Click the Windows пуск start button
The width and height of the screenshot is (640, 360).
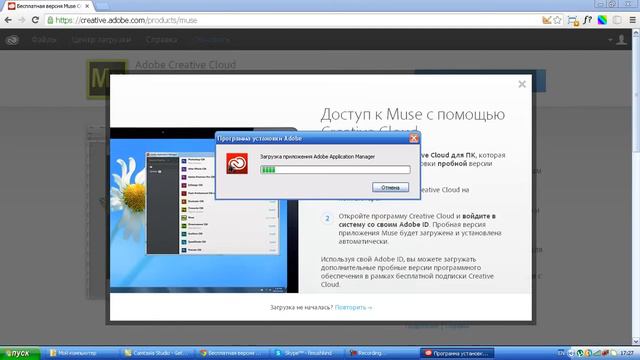(20, 353)
